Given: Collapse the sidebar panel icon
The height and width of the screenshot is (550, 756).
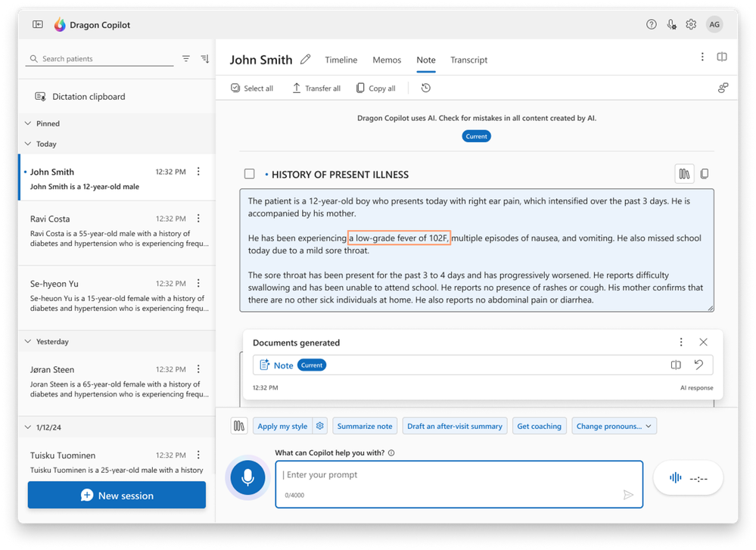Looking at the screenshot, I should tap(38, 24).
